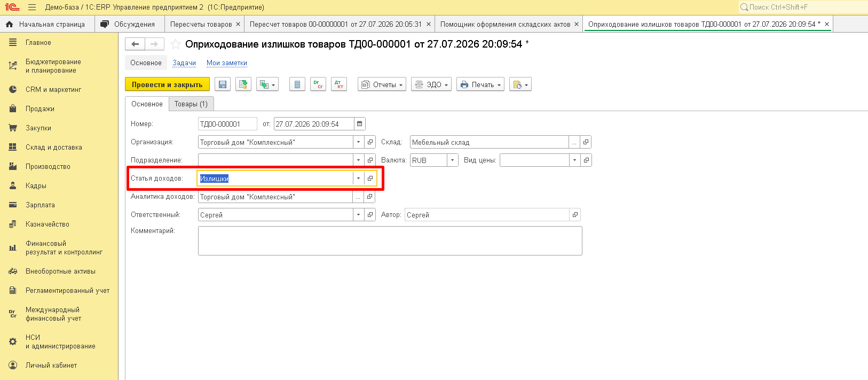Image resolution: width=868 pixels, height=380 pixels.
Task: Open the ЭДО dropdown menu
Action: tap(431, 84)
